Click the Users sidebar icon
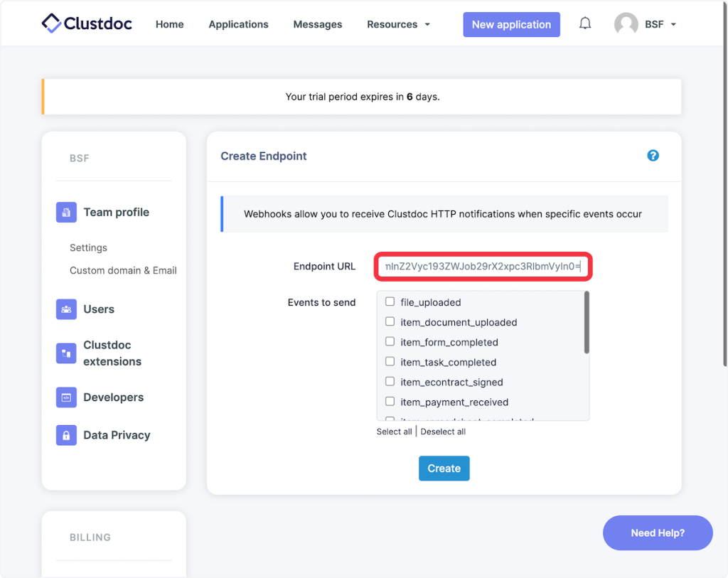Screen dimensions: 728x578 pos(66,309)
